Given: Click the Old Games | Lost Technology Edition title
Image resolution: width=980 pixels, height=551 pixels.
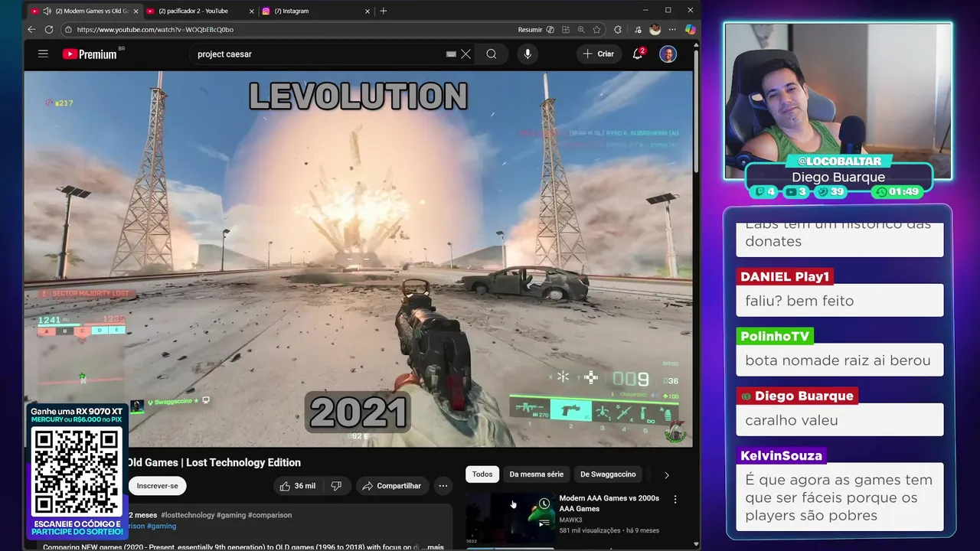Looking at the screenshot, I should click(214, 462).
